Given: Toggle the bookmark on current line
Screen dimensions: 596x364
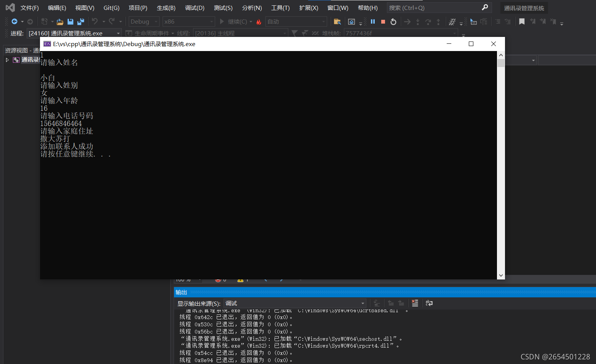Looking at the screenshot, I should (522, 22).
